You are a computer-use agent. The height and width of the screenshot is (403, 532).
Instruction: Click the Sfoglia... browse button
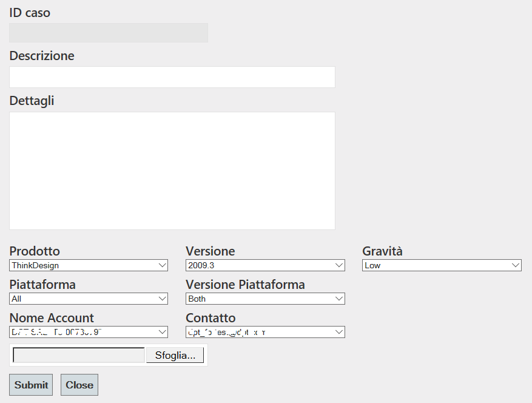tap(175, 356)
